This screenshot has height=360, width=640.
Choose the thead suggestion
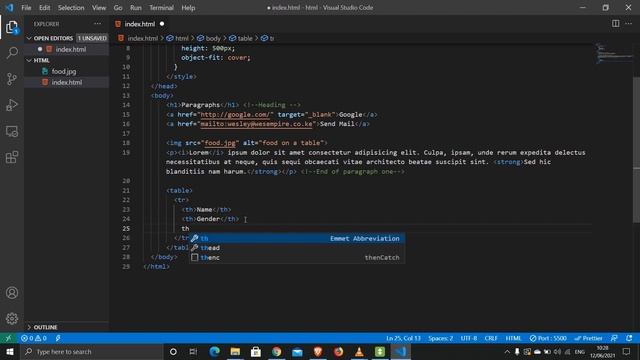(x=297, y=248)
